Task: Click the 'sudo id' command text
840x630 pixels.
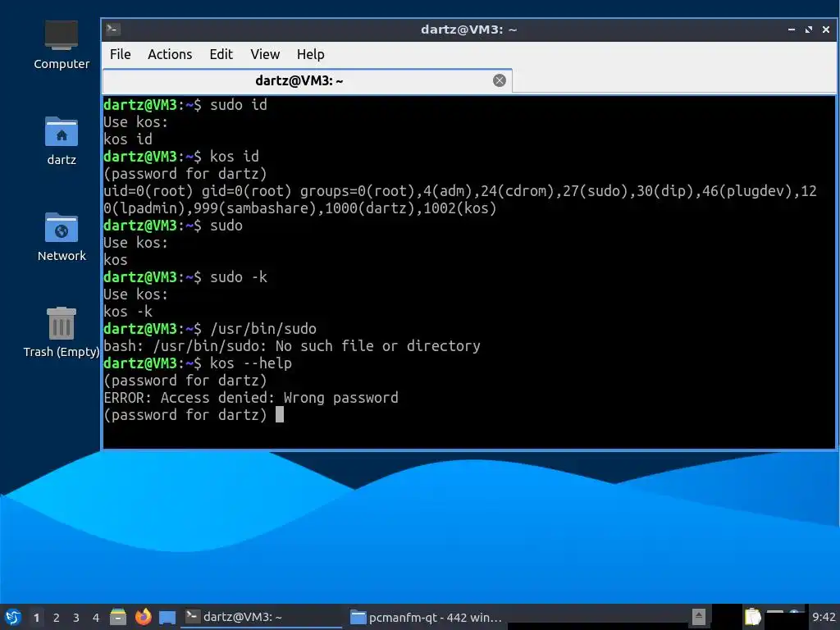Action: pyautogui.click(x=239, y=104)
